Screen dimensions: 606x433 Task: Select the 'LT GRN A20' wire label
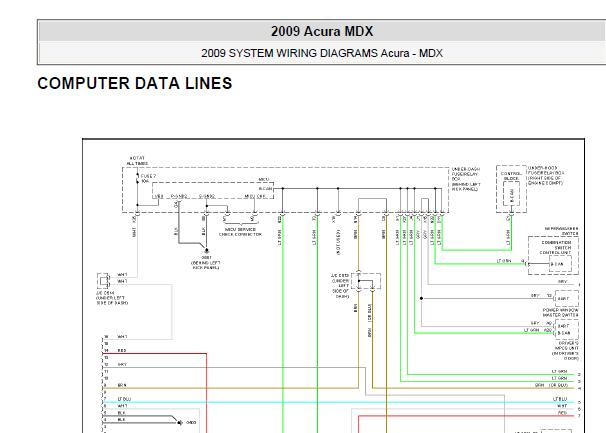538,330
